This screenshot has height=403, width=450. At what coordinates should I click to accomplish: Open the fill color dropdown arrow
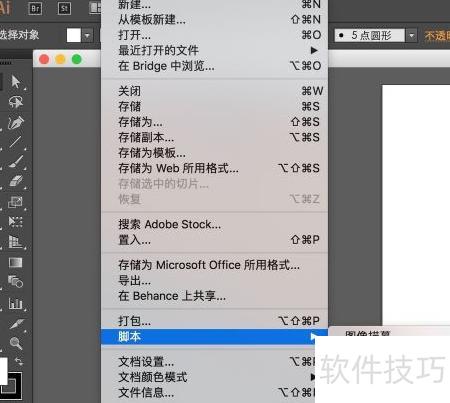pyautogui.click(x=87, y=35)
